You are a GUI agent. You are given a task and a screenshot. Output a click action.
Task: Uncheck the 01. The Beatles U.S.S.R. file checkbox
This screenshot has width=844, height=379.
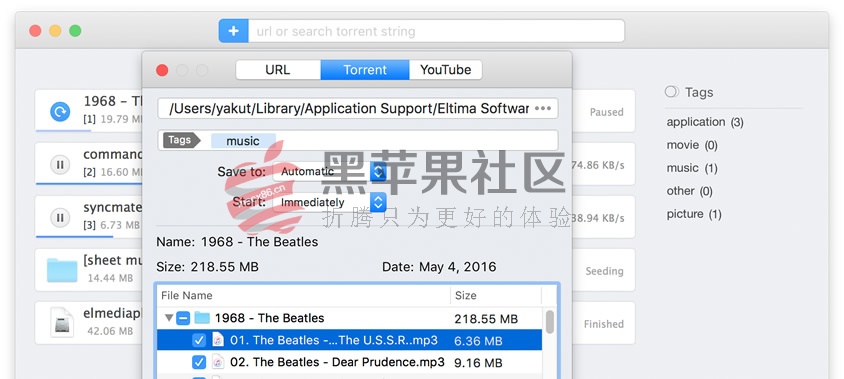click(x=199, y=340)
